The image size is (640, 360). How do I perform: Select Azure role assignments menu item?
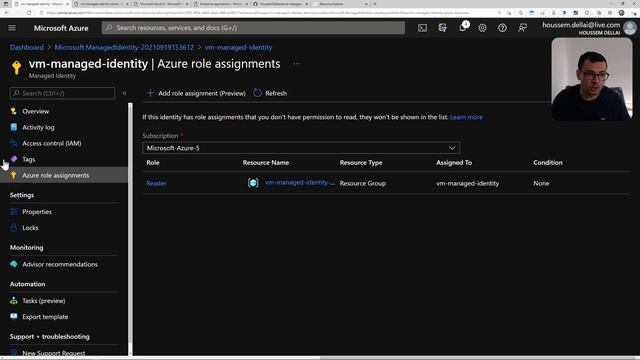[x=64, y=175]
